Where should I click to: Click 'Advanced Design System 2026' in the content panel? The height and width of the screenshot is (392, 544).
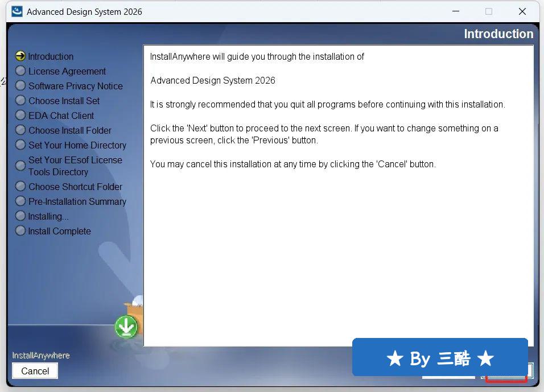point(213,80)
